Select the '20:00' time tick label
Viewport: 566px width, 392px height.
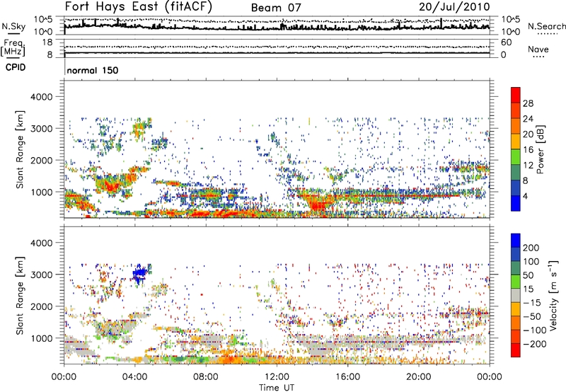[x=419, y=377]
